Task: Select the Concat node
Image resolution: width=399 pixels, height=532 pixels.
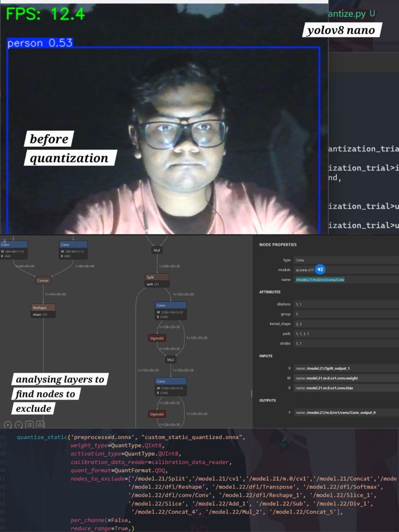Action: pos(43,280)
